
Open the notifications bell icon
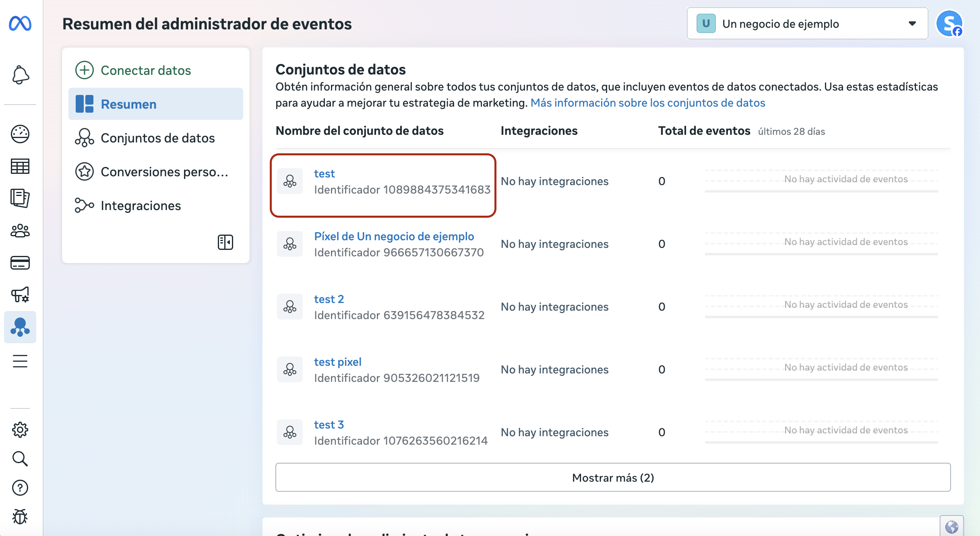point(20,75)
